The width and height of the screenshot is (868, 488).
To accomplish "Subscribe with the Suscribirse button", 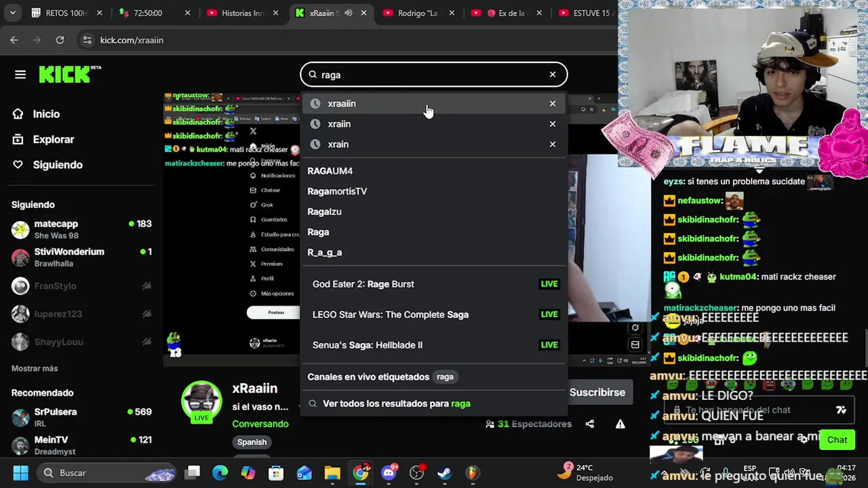I will 597,392.
